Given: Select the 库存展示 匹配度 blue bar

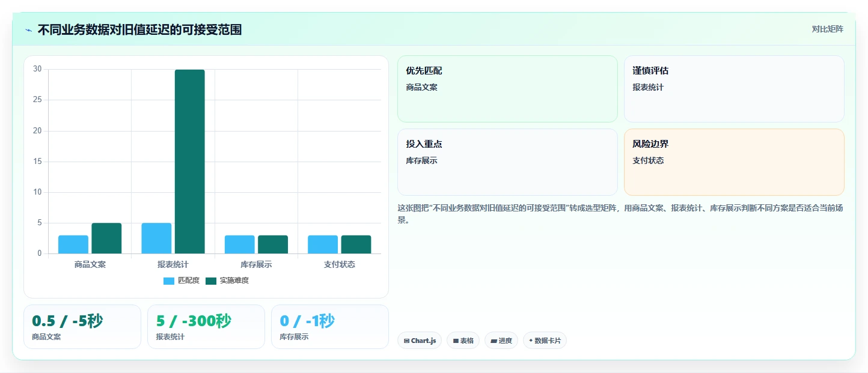Looking at the screenshot, I should tap(240, 244).
